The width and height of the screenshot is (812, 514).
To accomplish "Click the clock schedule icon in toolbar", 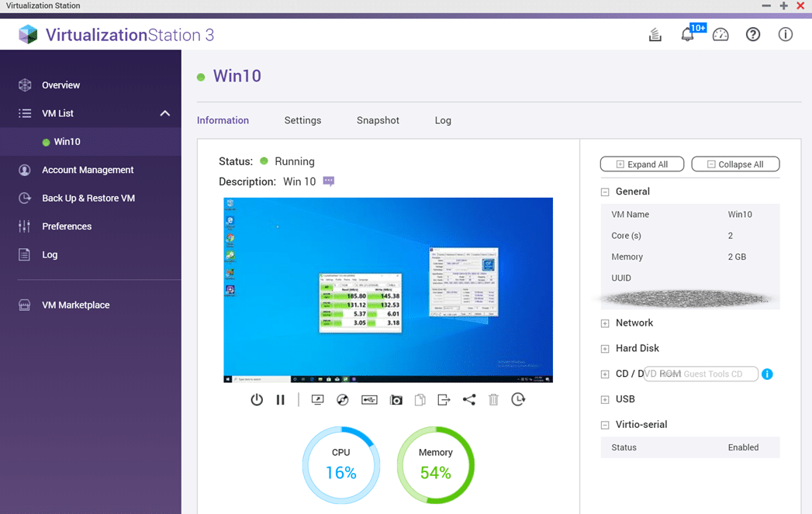I will (x=518, y=399).
